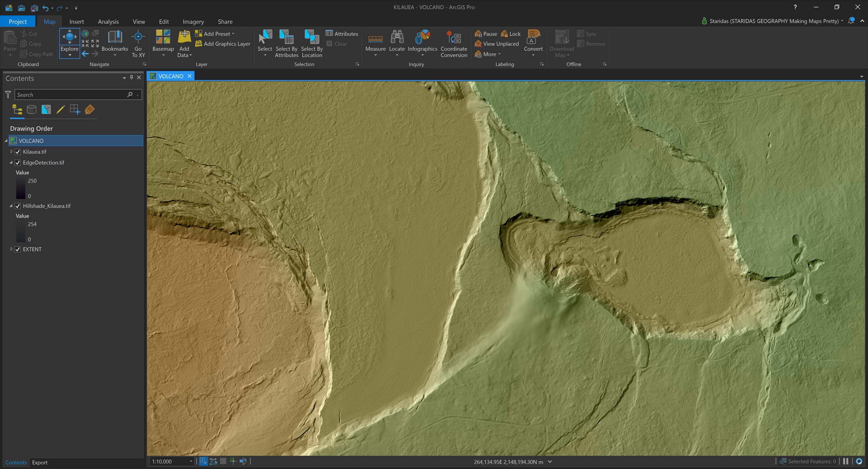The height and width of the screenshot is (469, 868).
Task: Hide the EdgeDetection.tif layer
Action: click(18, 163)
